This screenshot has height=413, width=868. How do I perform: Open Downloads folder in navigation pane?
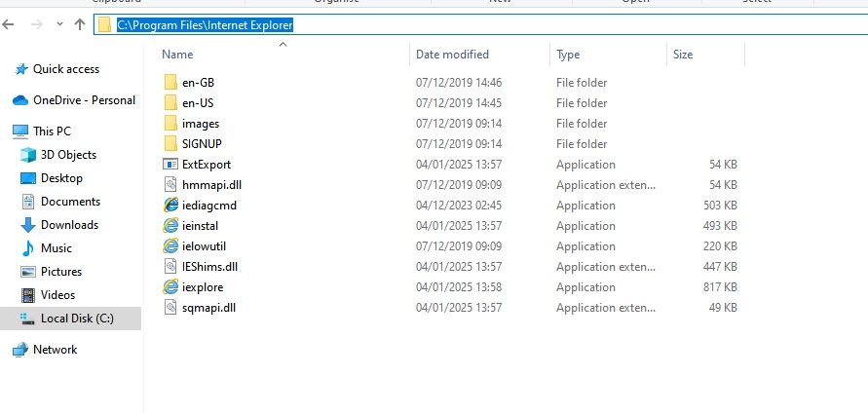coord(69,225)
